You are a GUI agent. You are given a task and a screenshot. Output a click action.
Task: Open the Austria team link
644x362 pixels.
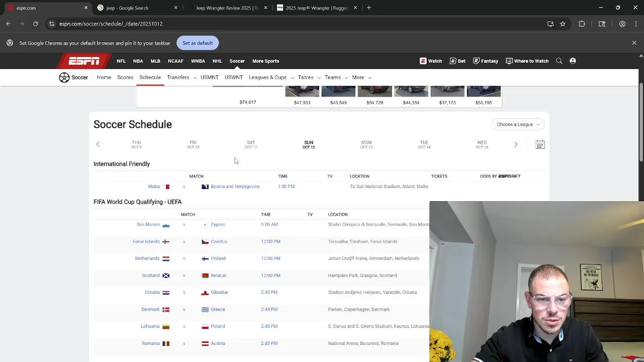(218, 343)
